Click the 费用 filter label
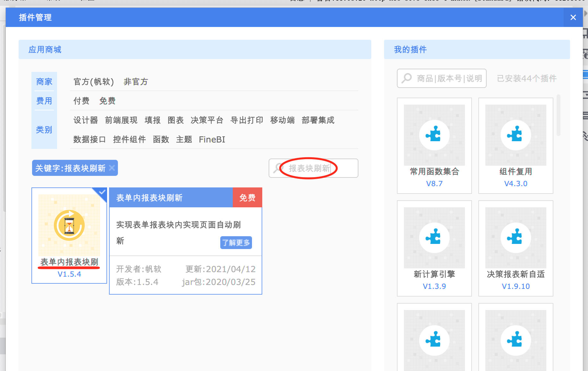Image resolution: width=588 pixels, height=371 pixels. coord(44,101)
